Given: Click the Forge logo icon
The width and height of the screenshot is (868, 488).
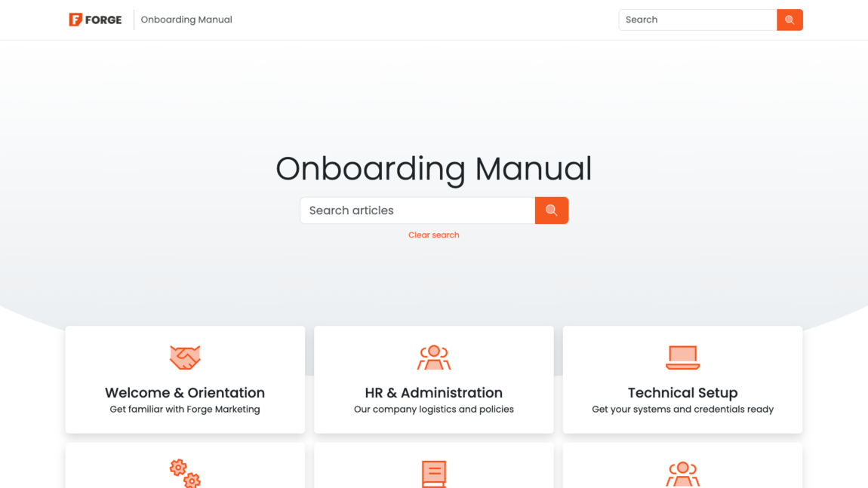Looking at the screenshot, I should click(x=75, y=20).
